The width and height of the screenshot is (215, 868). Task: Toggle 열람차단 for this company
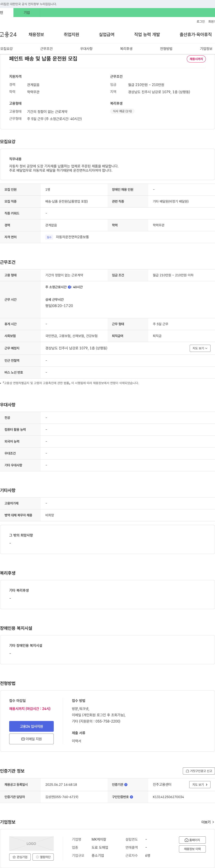pyautogui.click(x=43, y=857)
